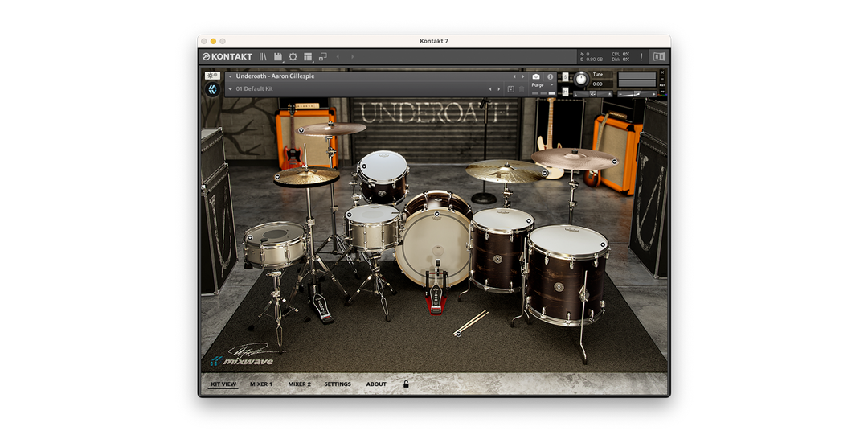Click the snapshot camera icon
The width and height of the screenshot is (868, 435).
pyautogui.click(x=536, y=76)
